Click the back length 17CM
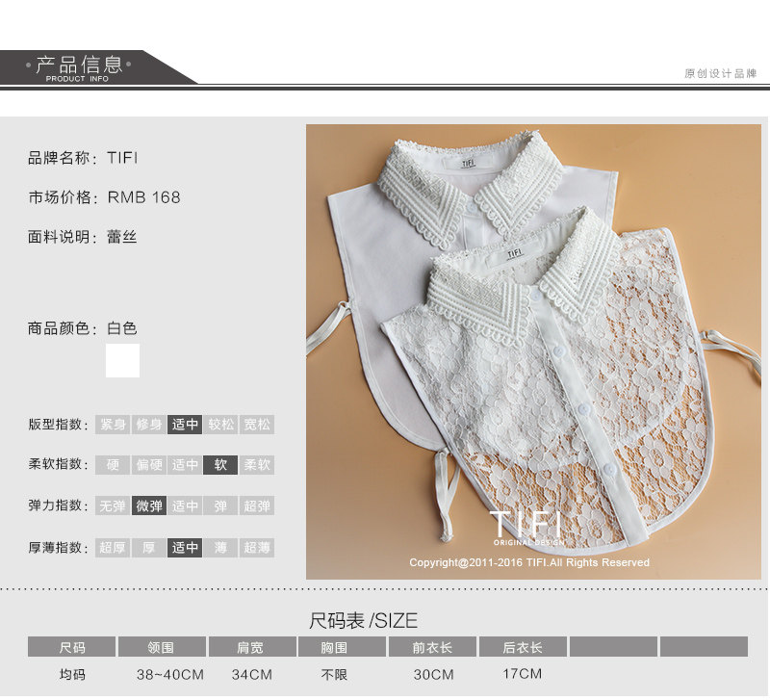This screenshot has width=770, height=700. point(522,673)
